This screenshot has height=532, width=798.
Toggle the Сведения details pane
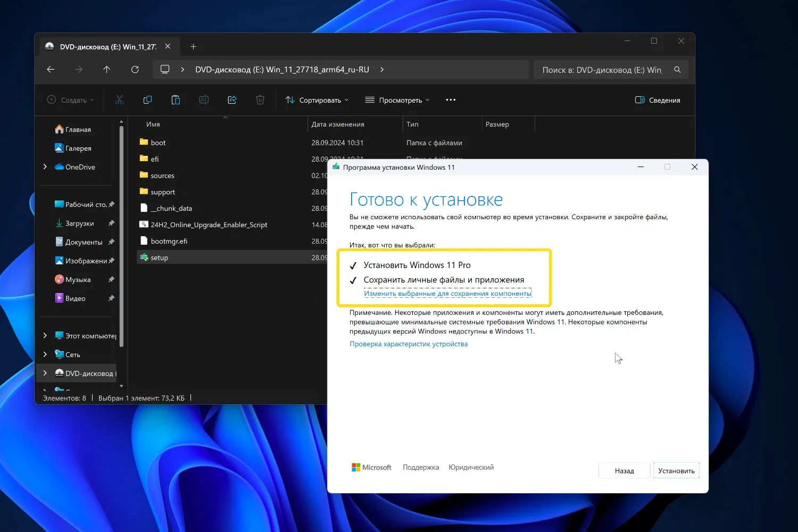click(x=658, y=100)
